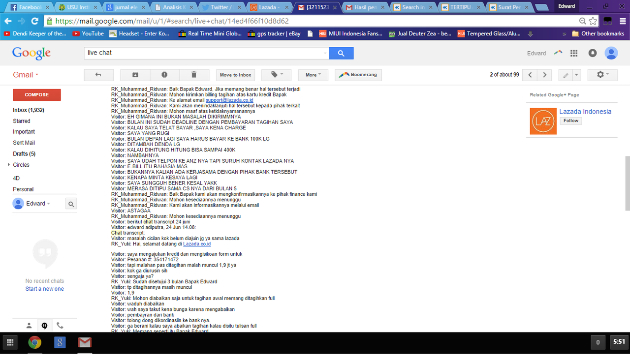This screenshot has width=630, height=364.
Task: Open the Lazada.co.id link
Action: click(x=197, y=244)
